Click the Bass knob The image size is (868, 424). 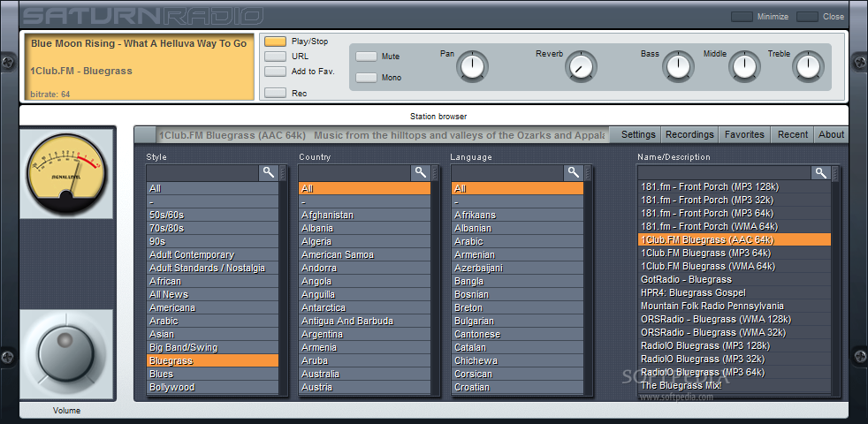click(678, 67)
